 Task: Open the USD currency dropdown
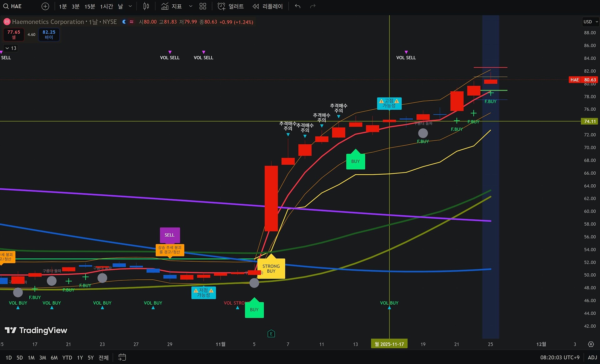590,22
